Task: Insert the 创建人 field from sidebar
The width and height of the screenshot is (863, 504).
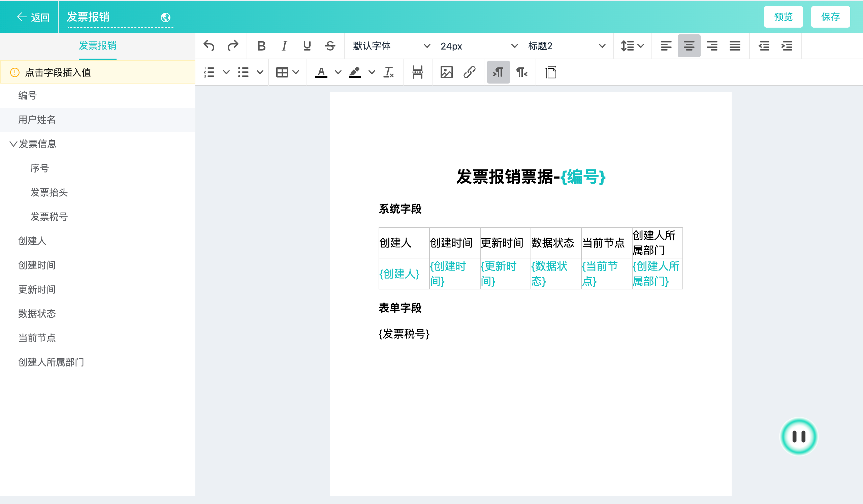Action: click(98, 241)
